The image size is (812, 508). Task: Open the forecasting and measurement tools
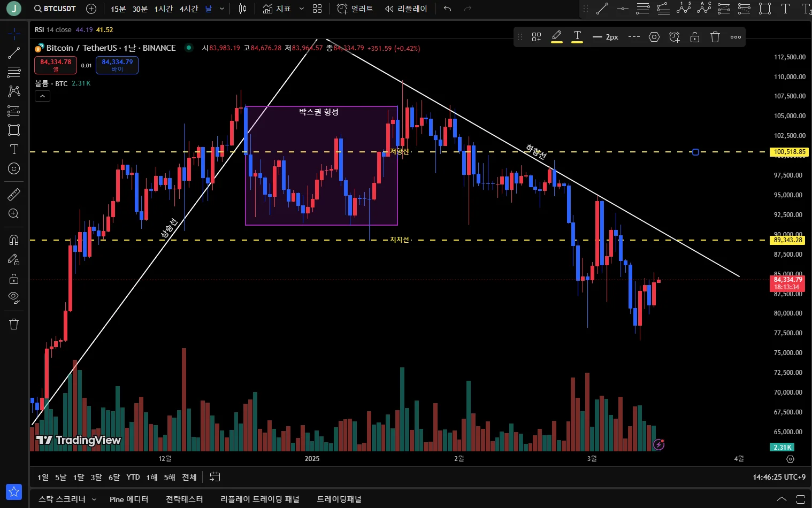[x=14, y=111]
